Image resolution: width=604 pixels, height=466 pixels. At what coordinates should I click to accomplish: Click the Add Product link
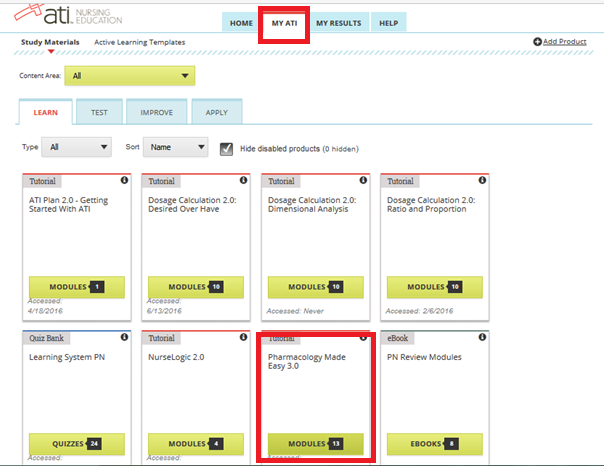[564, 42]
